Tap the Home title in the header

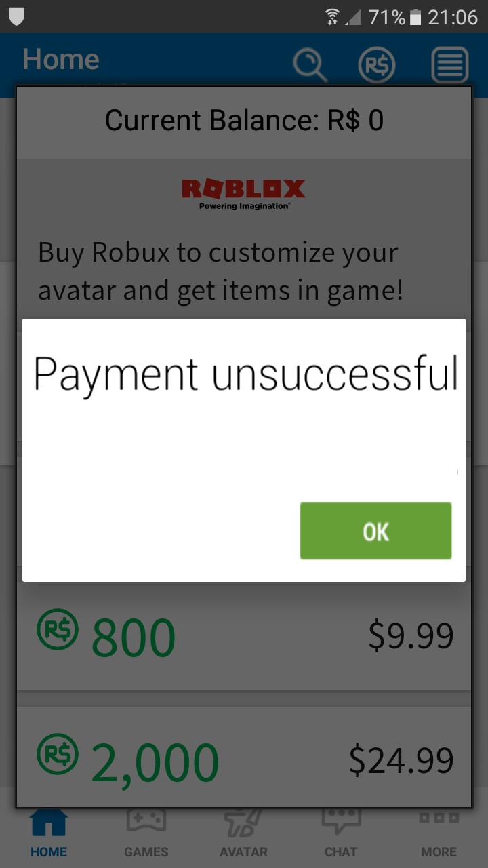coord(60,60)
